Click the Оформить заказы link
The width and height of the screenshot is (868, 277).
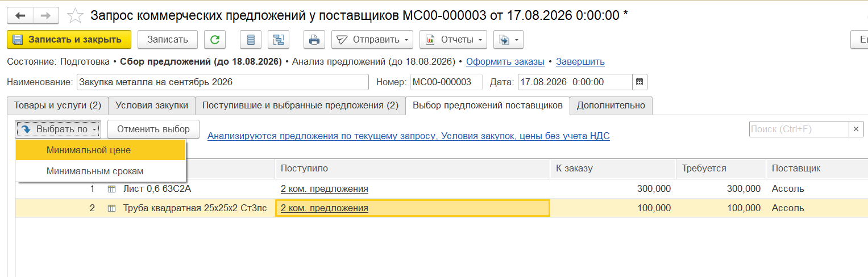coord(505,61)
